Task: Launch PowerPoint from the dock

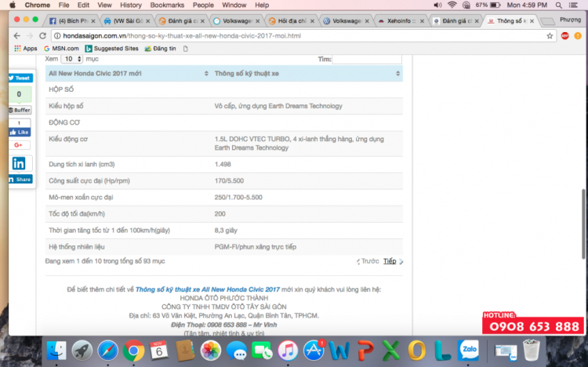Action: click(x=365, y=351)
